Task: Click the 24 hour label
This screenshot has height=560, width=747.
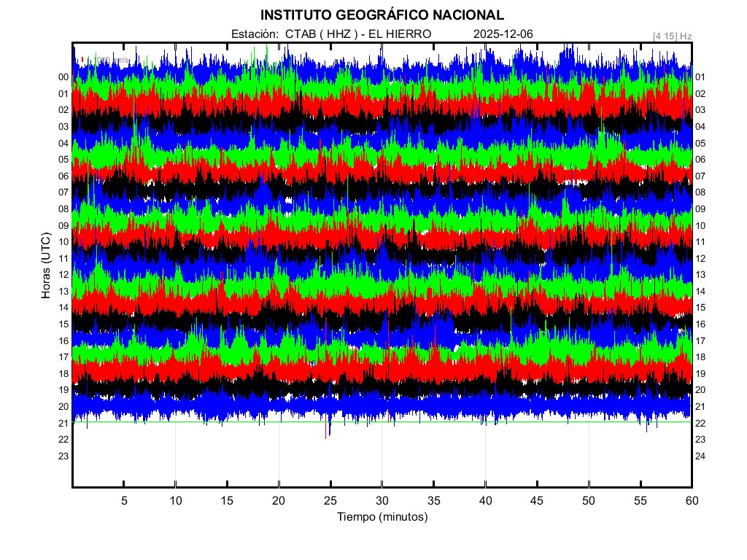Action: click(x=700, y=456)
